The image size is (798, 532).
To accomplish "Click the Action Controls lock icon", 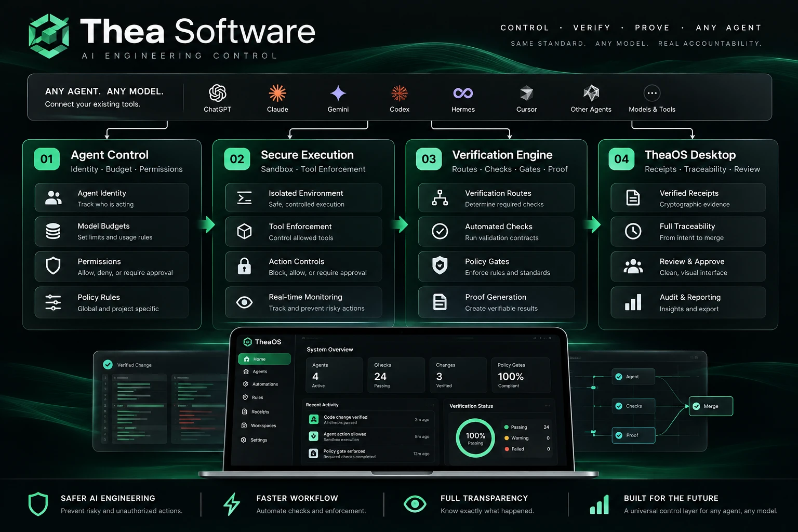I will [x=244, y=266].
